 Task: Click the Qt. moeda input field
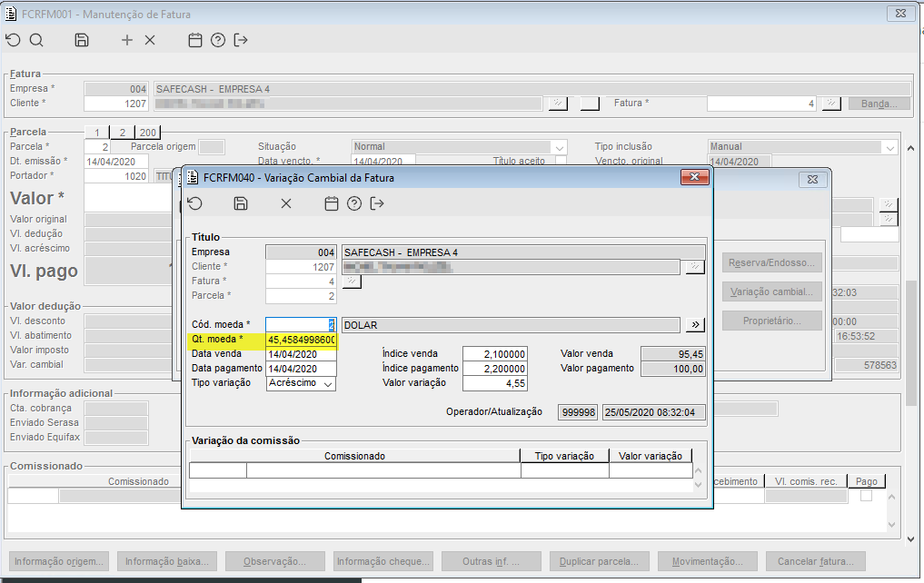(x=301, y=340)
